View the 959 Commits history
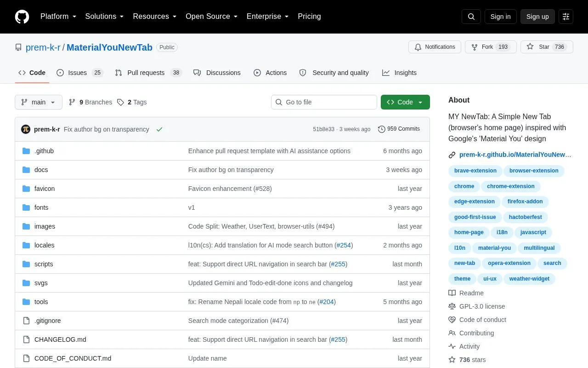Screen dimensions: 588x368 [x=399, y=129]
